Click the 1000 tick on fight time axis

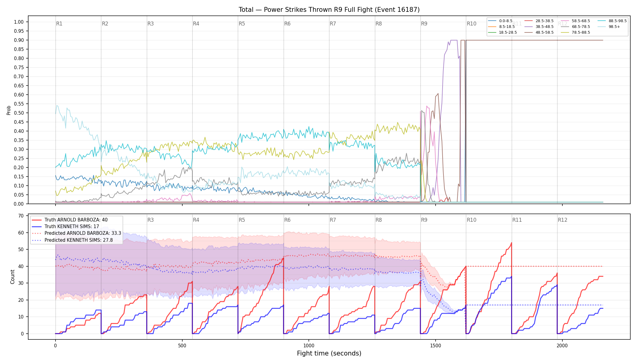tap(309, 345)
